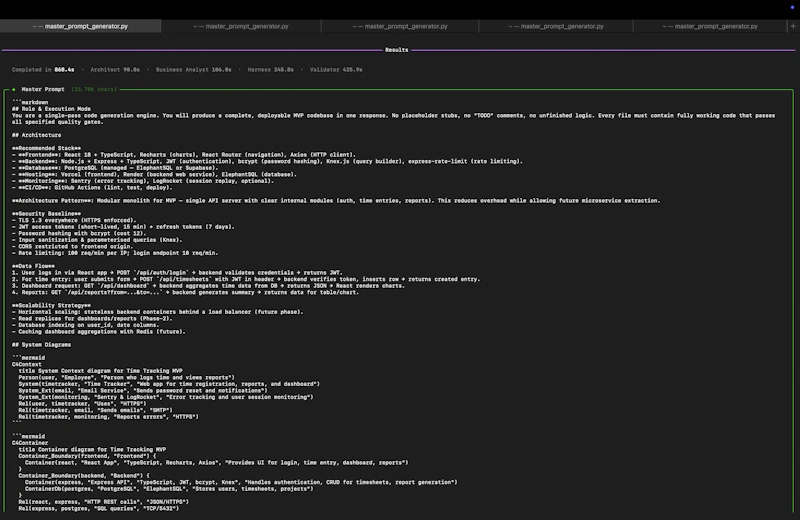
Task: Click the data flow step 4 reports line
Action: click(185, 292)
